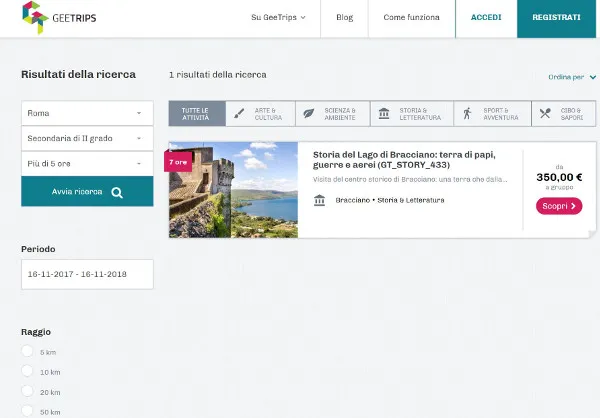The width and height of the screenshot is (600, 418).
Task: Switch to the Cibo & Sapori tab
Action: point(564,114)
